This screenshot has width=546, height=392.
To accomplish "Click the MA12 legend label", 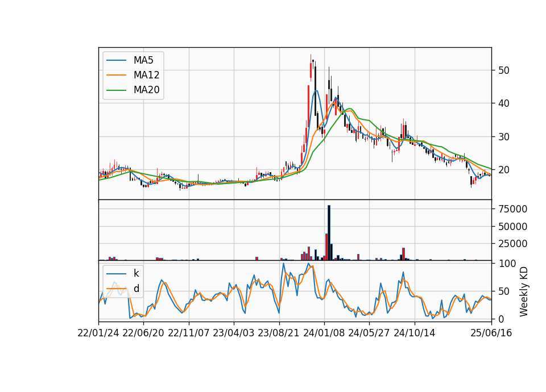I will point(146,75).
